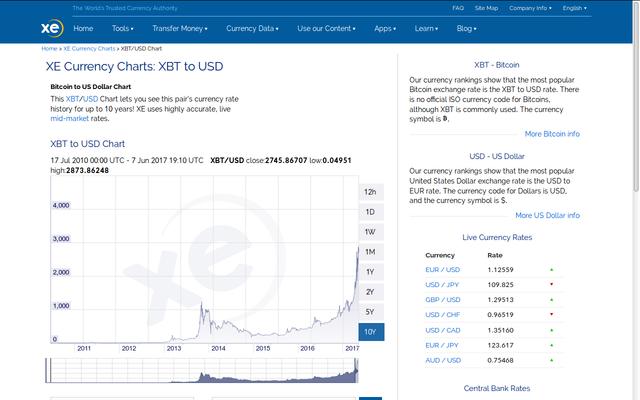The height and width of the screenshot is (400, 640).
Task: Open the Site Map link
Action: (486, 8)
